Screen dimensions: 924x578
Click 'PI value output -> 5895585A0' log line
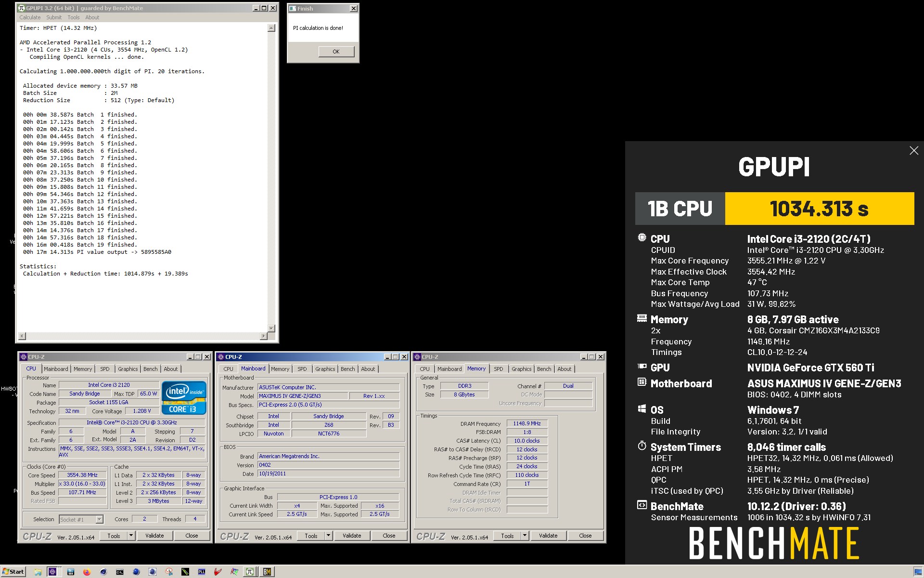point(97,252)
